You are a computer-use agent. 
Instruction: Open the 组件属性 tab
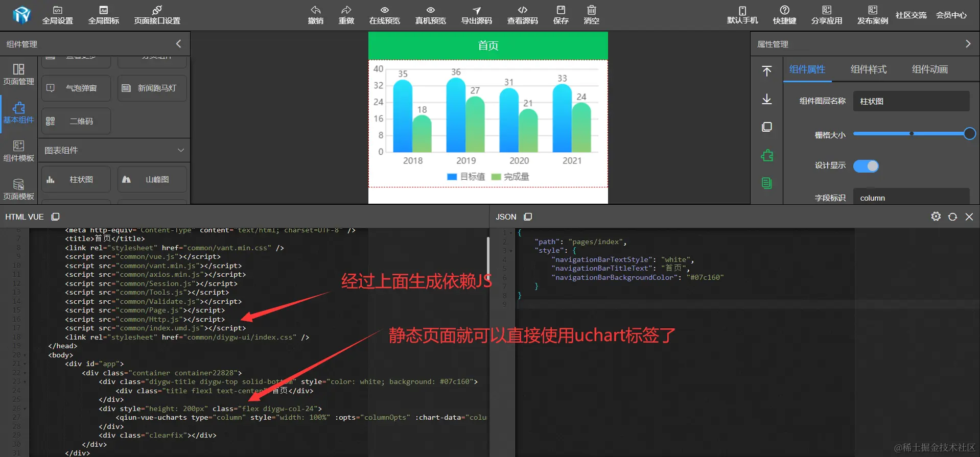coord(807,69)
